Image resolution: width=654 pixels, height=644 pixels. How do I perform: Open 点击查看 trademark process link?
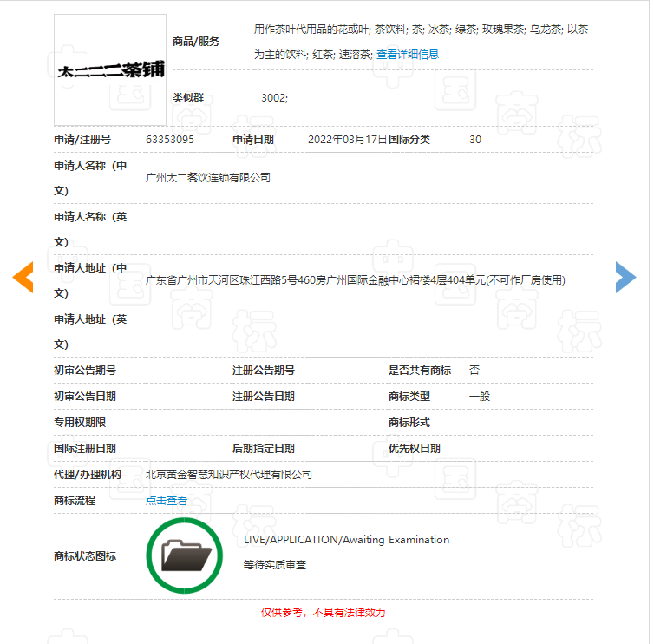click(167, 501)
